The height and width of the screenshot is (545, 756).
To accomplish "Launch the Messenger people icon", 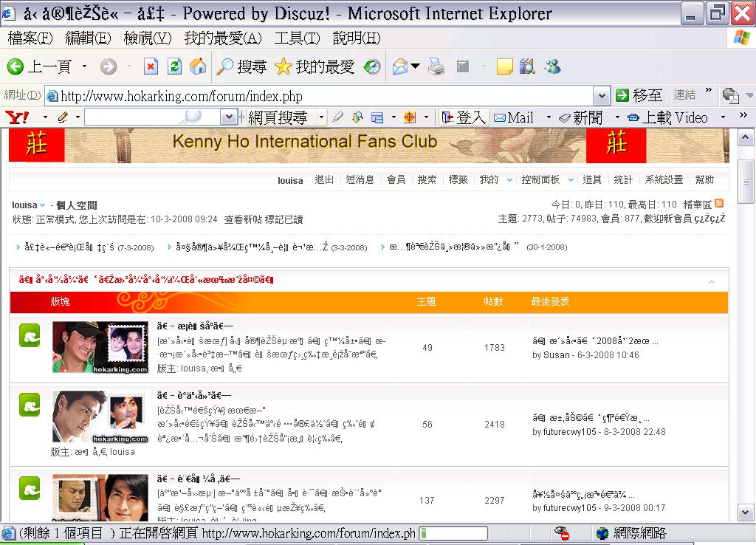I will (552, 66).
